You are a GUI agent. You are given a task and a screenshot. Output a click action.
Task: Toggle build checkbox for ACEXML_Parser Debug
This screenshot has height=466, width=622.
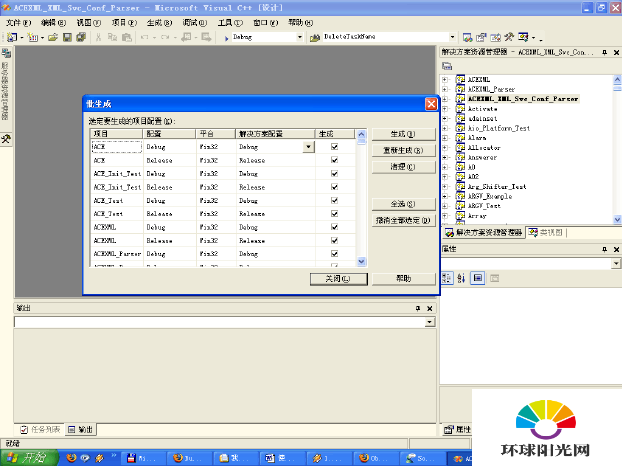tap(334, 253)
